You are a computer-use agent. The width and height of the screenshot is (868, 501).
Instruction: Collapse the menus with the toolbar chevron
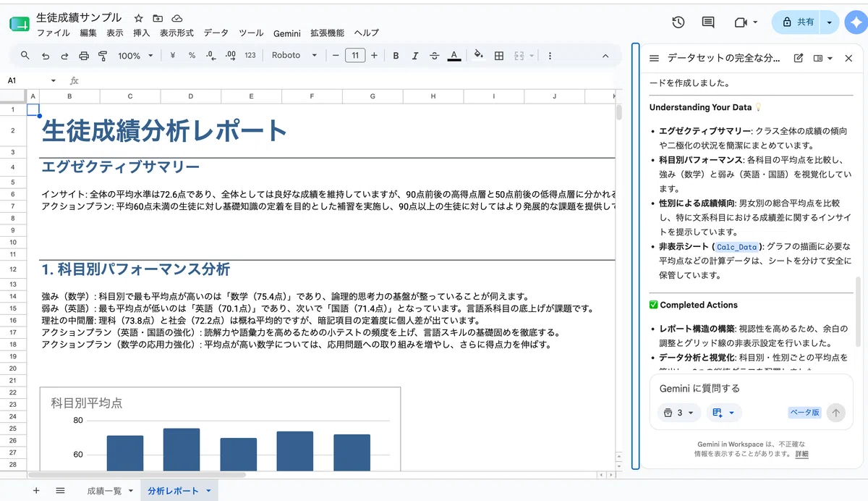tap(607, 56)
